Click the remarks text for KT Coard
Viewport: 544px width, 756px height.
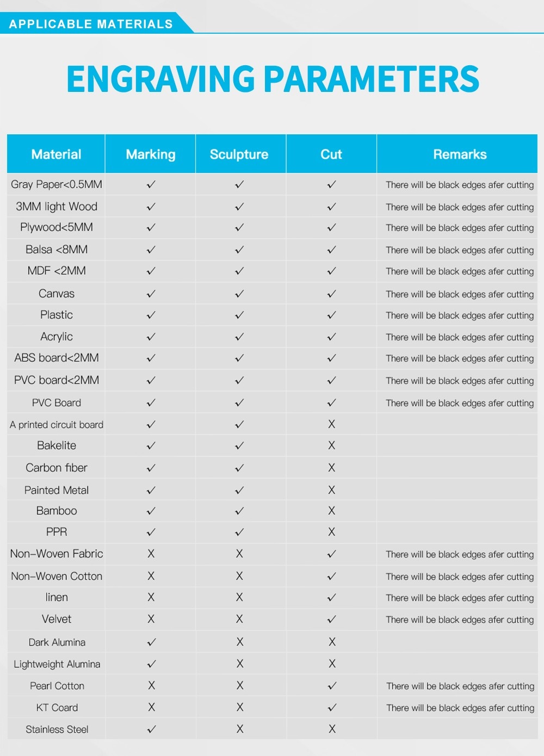point(460,708)
